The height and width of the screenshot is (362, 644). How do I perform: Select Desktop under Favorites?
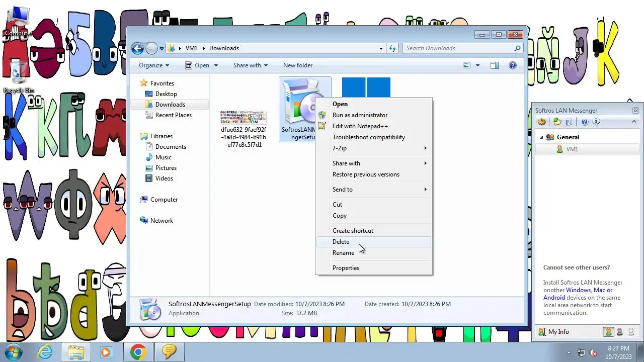click(166, 94)
